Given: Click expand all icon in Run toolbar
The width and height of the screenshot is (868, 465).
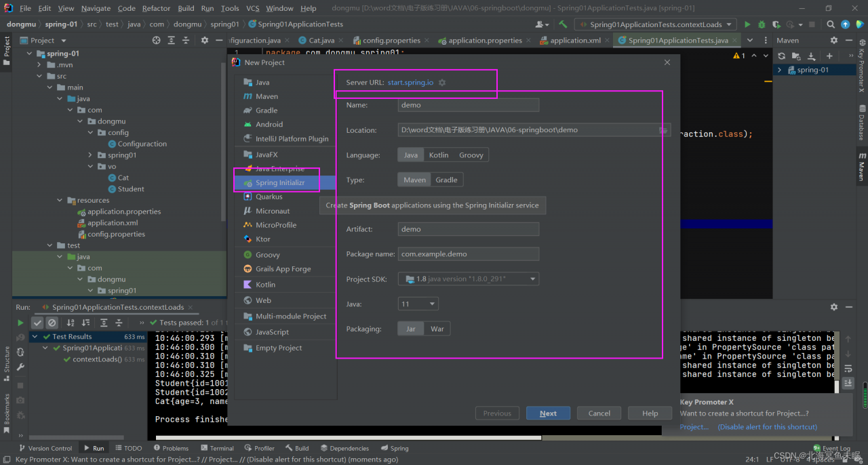Looking at the screenshot, I should pyautogui.click(x=104, y=323).
